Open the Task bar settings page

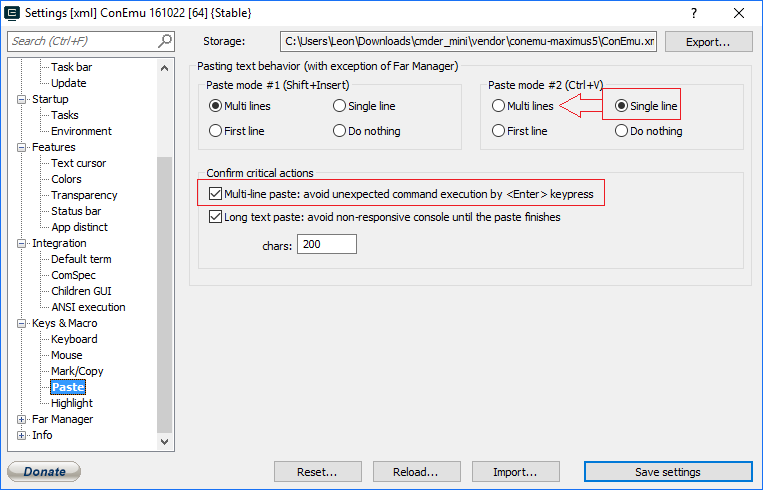[x=72, y=67]
